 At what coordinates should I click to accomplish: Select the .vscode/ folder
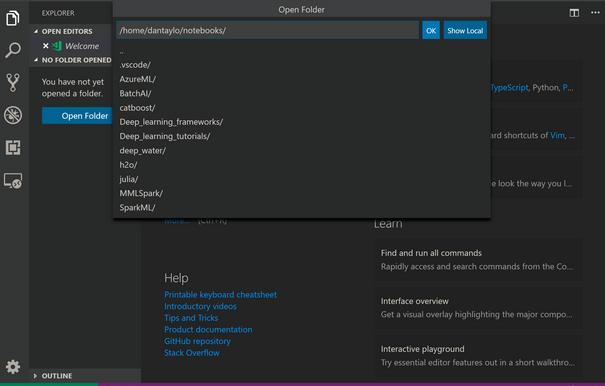pos(302,65)
